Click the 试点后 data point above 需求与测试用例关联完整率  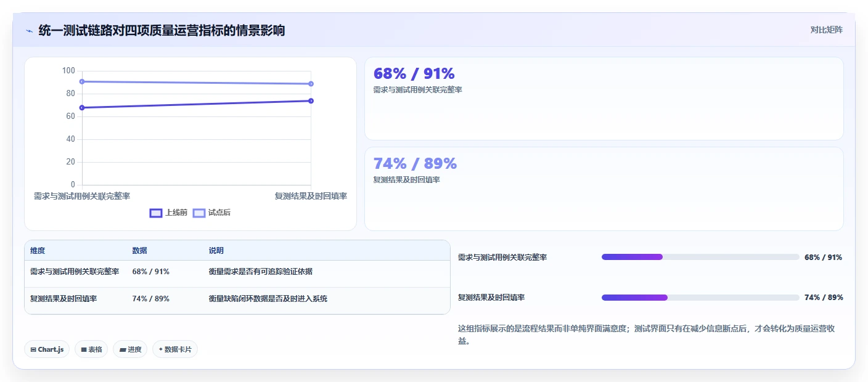(82, 81)
